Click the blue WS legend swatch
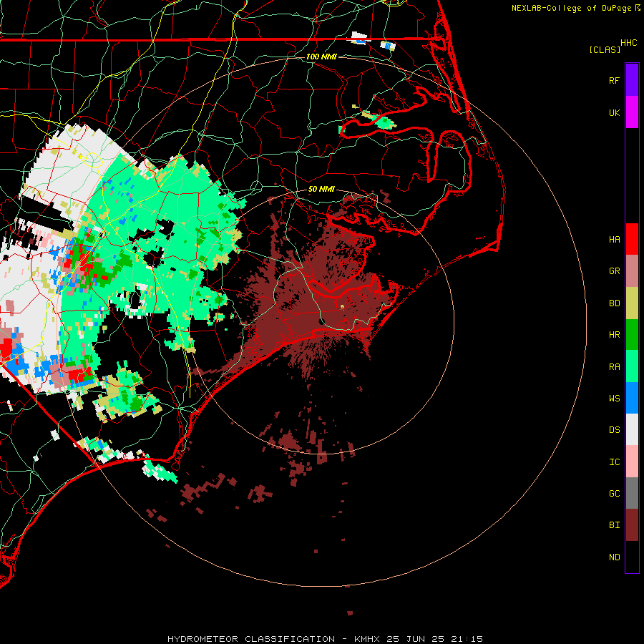Image resolution: width=644 pixels, height=644 pixels. [x=632, y=398]
